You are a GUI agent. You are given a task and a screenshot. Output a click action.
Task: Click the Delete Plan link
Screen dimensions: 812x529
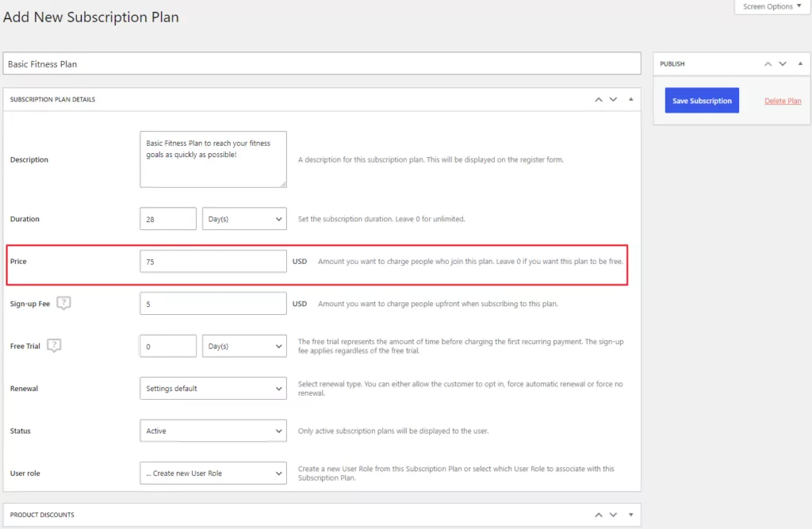coord(783,101)
